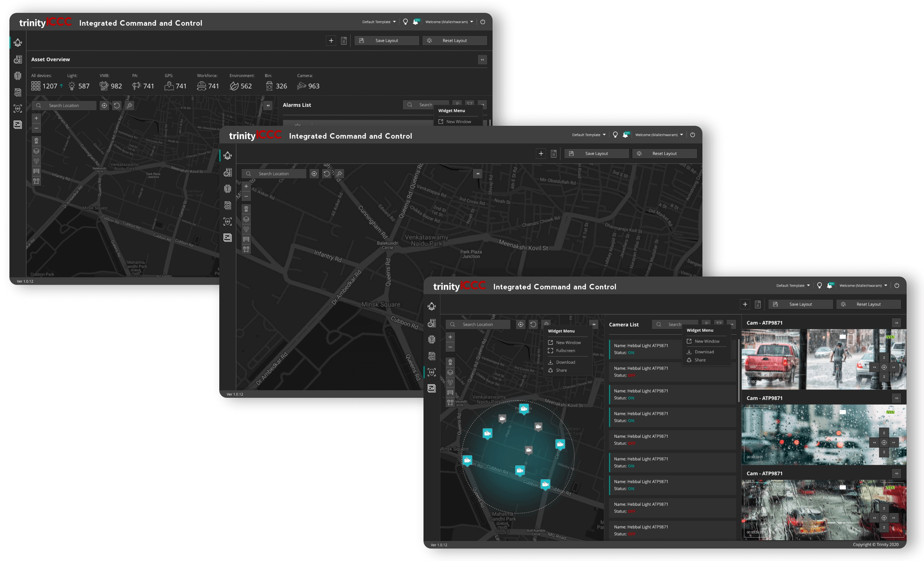Click the power icon in top-left window header
Viewport: 924px width, 561px height.
coord(483,22)
